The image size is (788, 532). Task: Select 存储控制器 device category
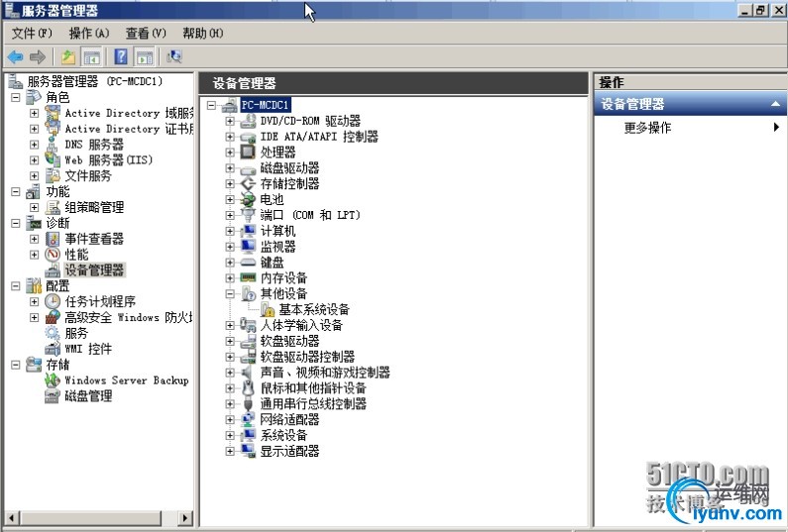(290, 184)
